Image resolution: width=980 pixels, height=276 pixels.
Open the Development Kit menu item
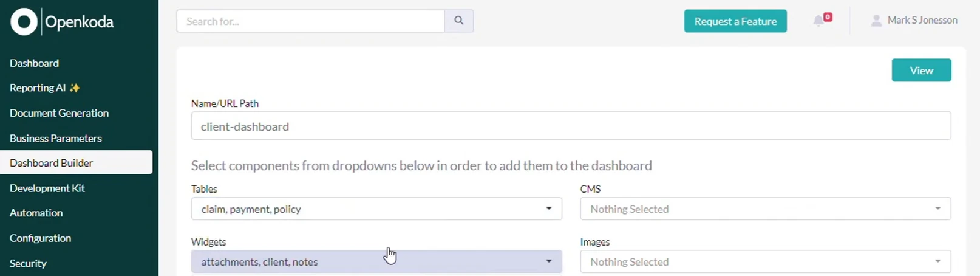(x=47, y=188)
